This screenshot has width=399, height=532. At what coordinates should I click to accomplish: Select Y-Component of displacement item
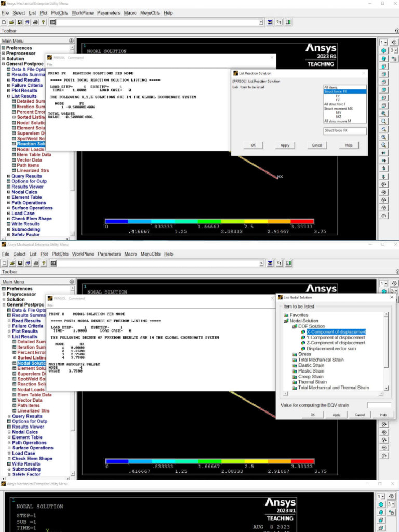pos(336,338)
